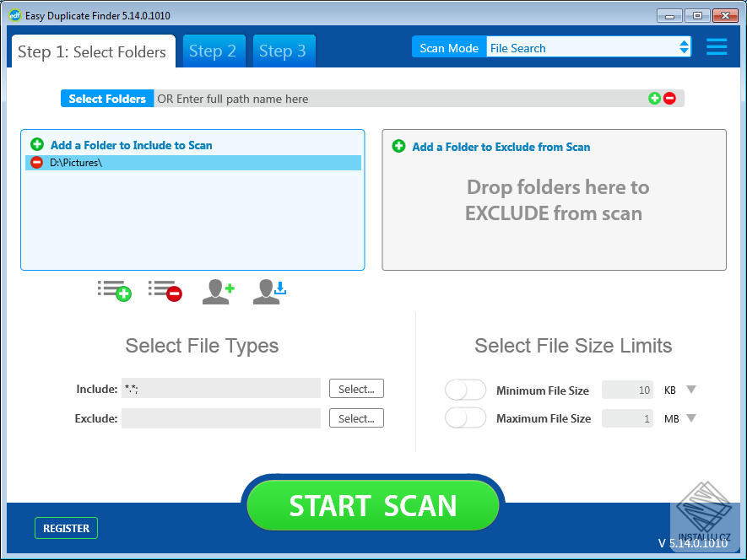
Task: Switch to the Step 2 tab
Action: click(214, 51)
